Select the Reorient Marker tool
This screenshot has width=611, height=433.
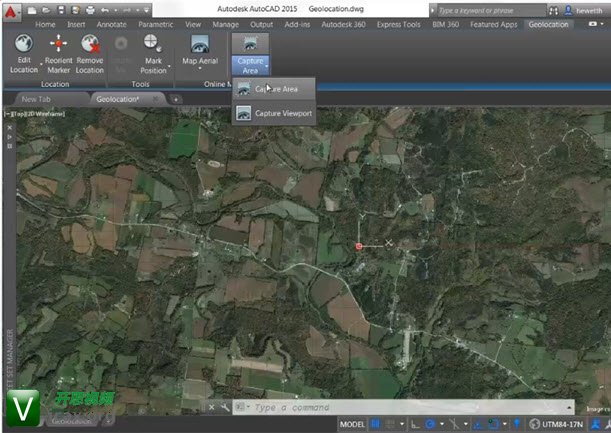coord(58,45)
